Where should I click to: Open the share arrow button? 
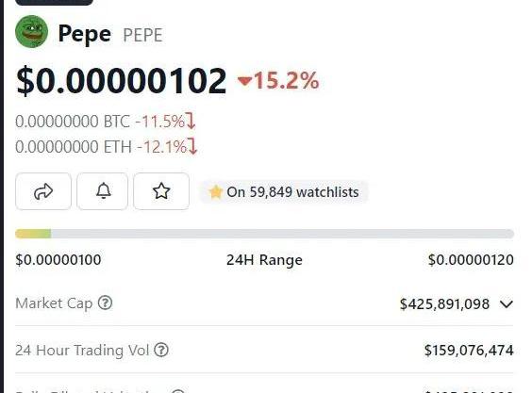pyautogui.click(x=43, y=191)
